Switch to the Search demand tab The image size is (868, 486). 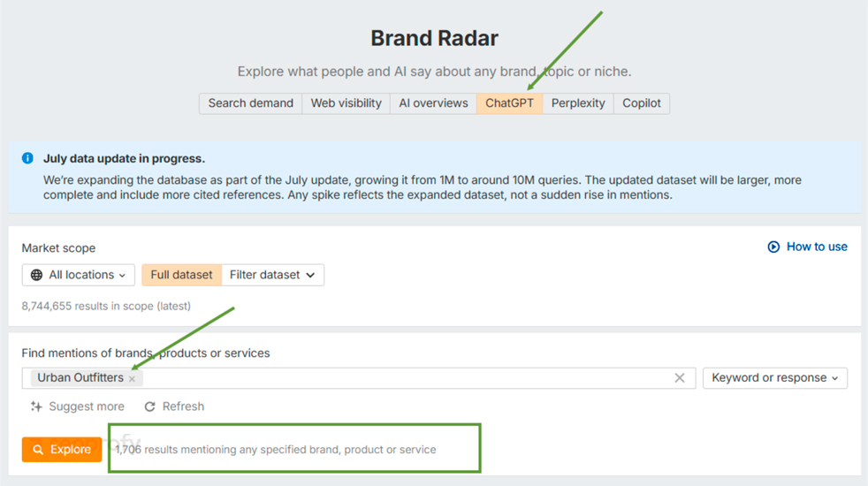tap(250, 103)
